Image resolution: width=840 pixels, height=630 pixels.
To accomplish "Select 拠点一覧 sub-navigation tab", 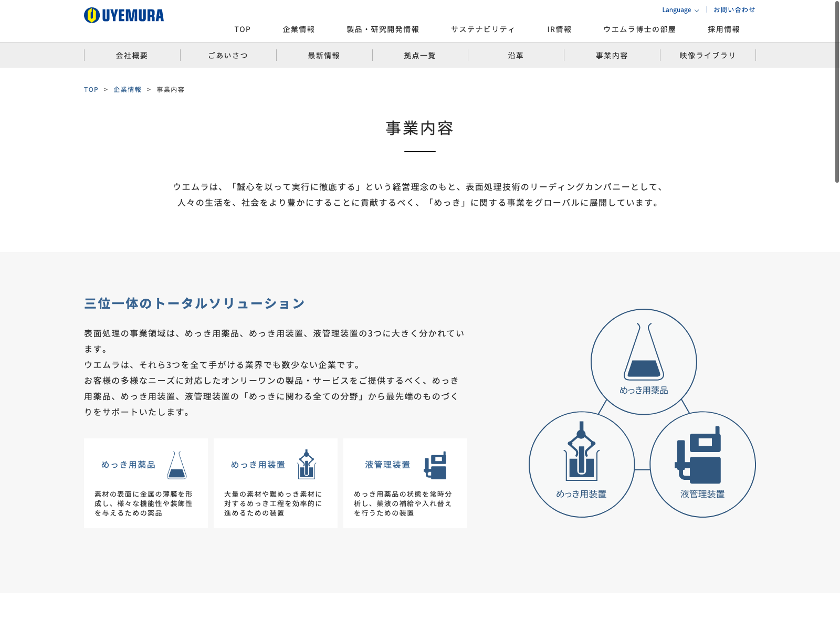I will click(x=420, y=55).
